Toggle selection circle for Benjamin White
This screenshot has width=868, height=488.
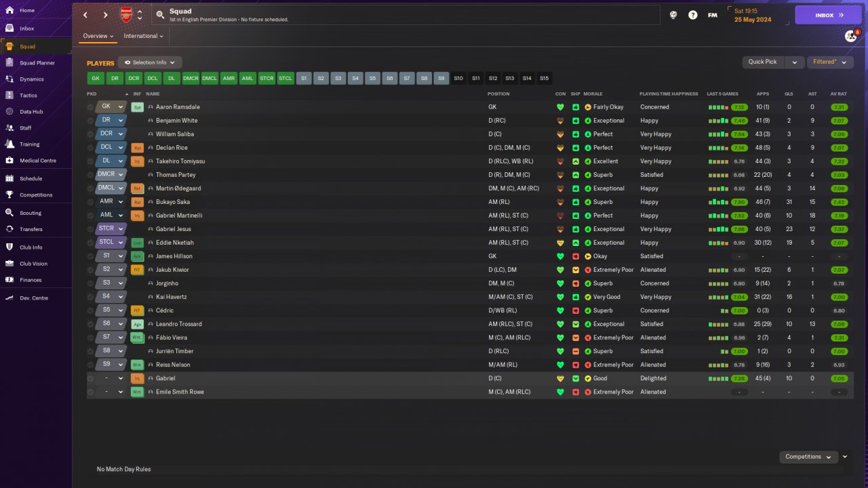90,121
